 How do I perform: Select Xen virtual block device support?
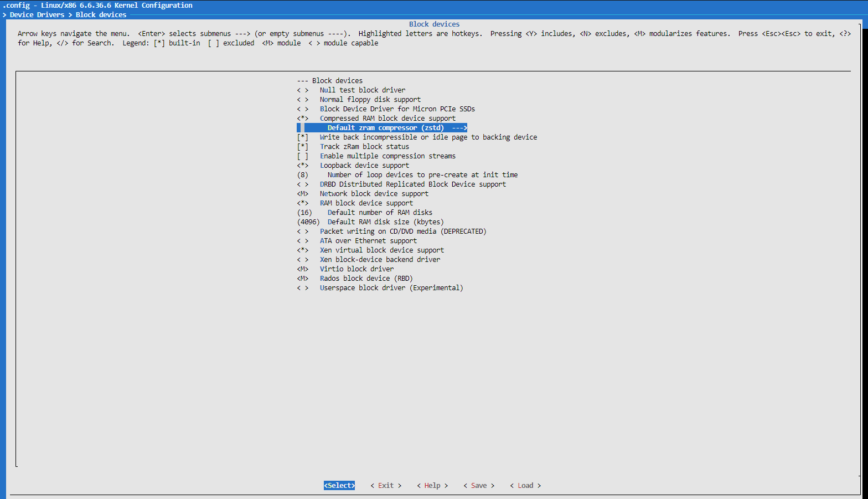click(381, 250)
